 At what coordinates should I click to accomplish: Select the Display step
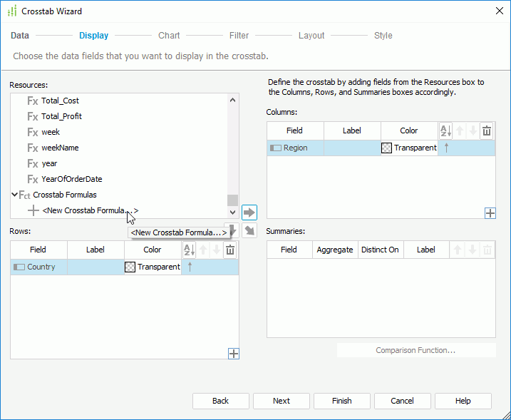(x=94, y=36)
